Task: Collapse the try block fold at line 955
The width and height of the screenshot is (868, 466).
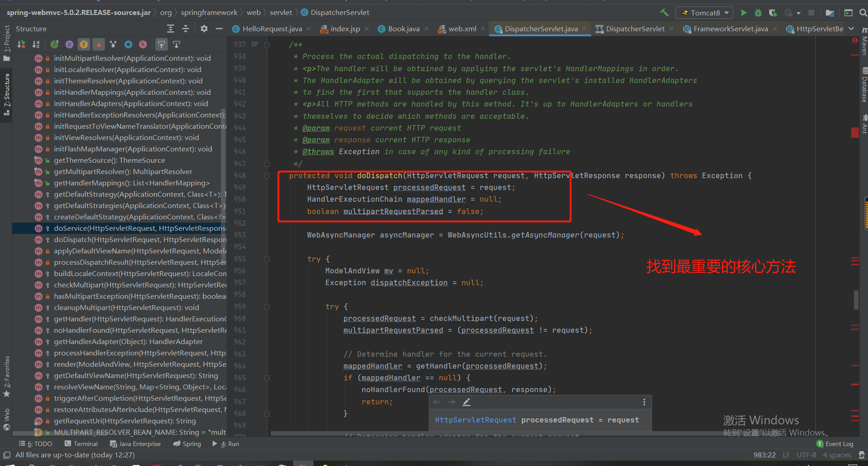Action: 267,259
